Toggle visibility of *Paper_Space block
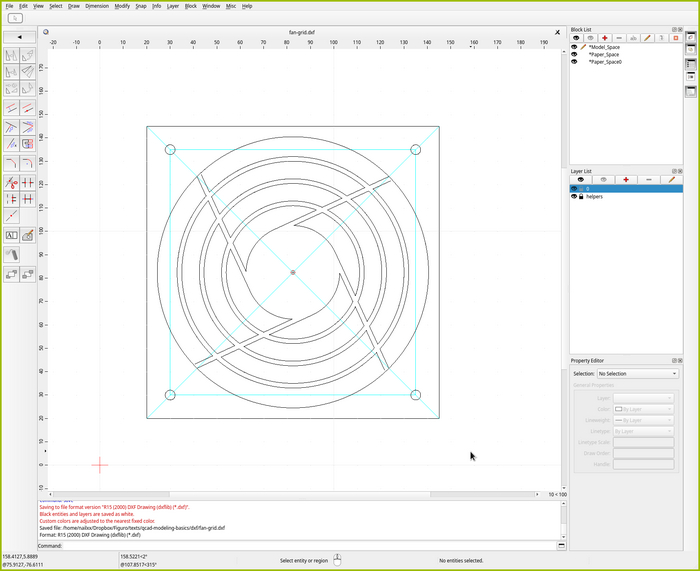The width and height of the screenshot is (700, 571). [574, 54]
